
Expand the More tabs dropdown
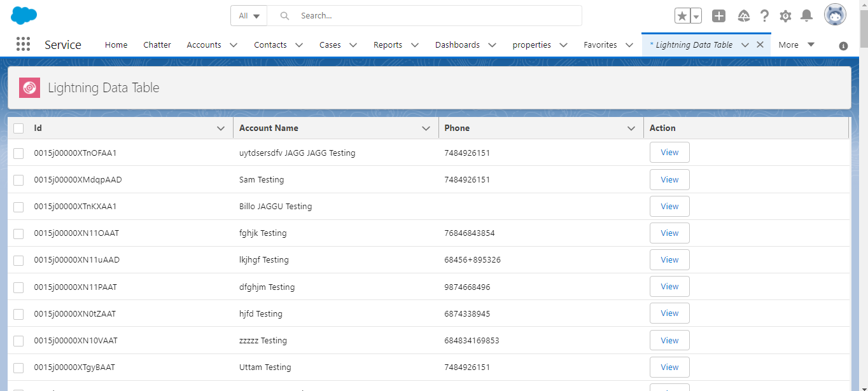pos(795,45)
